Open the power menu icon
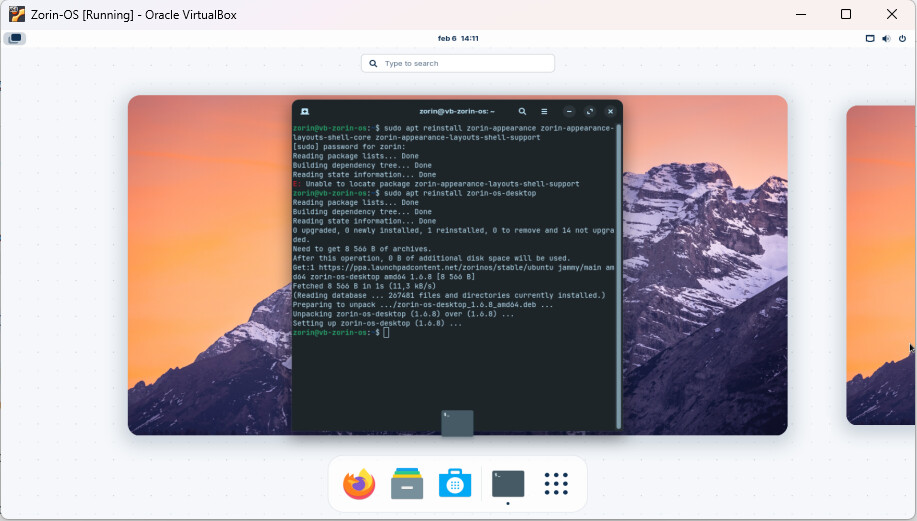 (902, 39)
